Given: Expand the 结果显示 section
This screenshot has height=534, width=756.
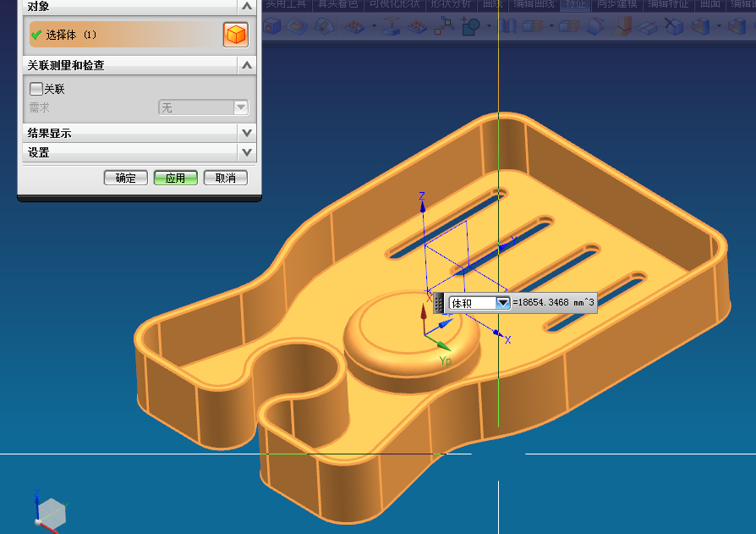Looking at the screenshot, I should (246, 133).
